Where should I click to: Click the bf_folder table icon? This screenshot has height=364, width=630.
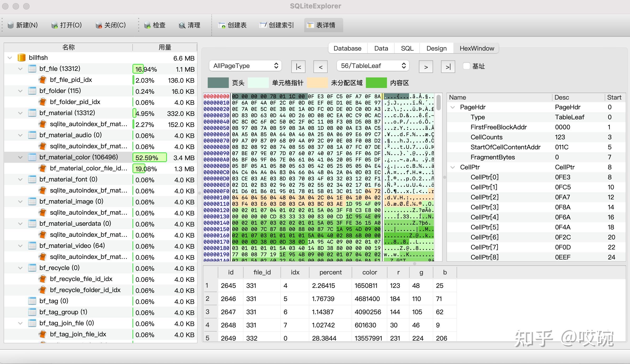click(32, 91)
